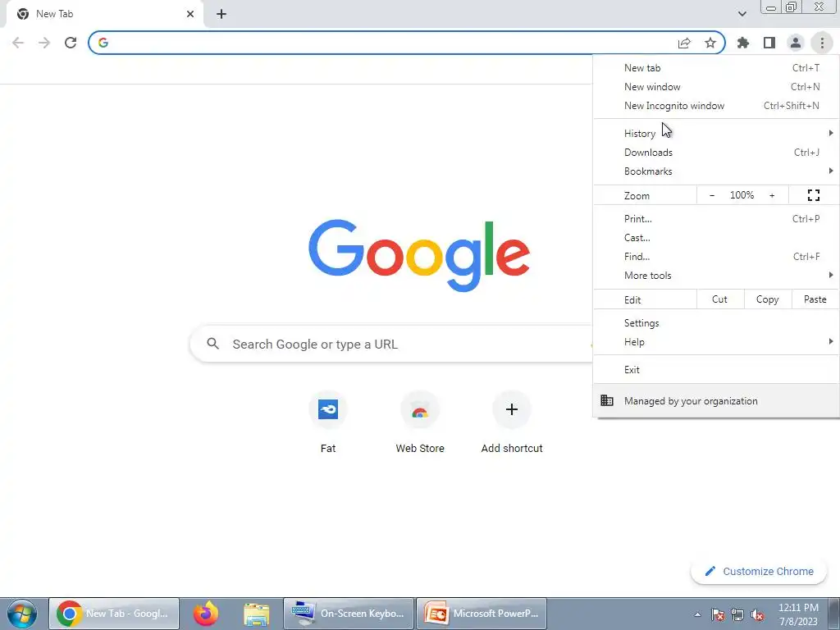Decrease zoom with the minus button
Viewport: 840px width, 630px height.
(x=712, y=195)
